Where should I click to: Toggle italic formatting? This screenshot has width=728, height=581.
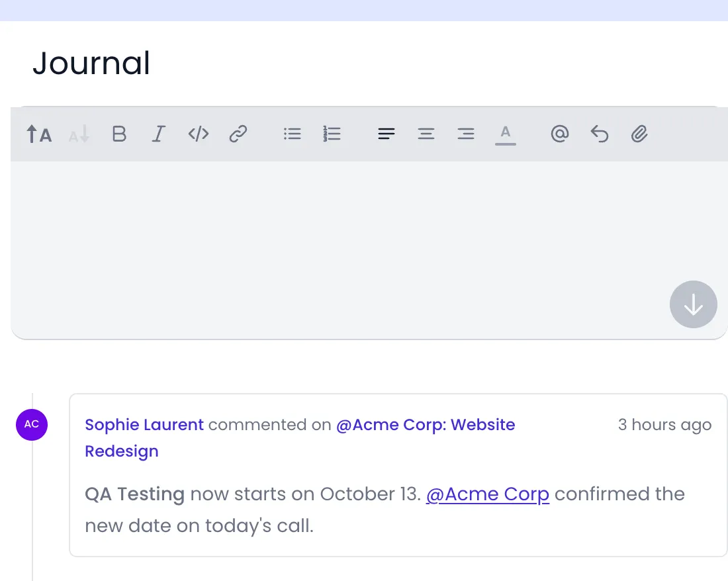(159, 134)
